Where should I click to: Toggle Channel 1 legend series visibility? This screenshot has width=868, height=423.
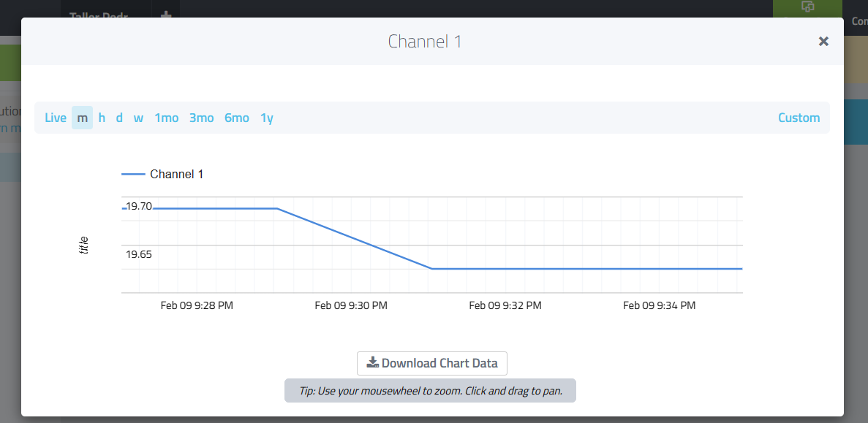tap(176, 174)
